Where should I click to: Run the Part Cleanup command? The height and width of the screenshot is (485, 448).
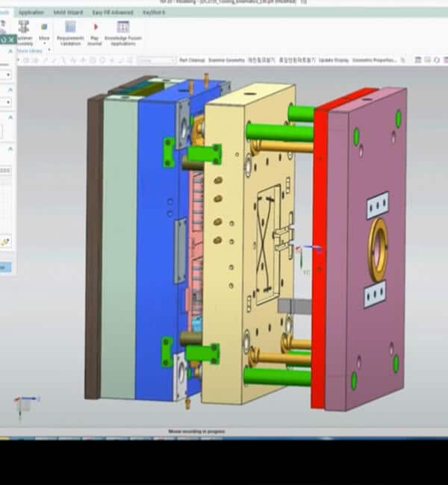tap(192, 60)
